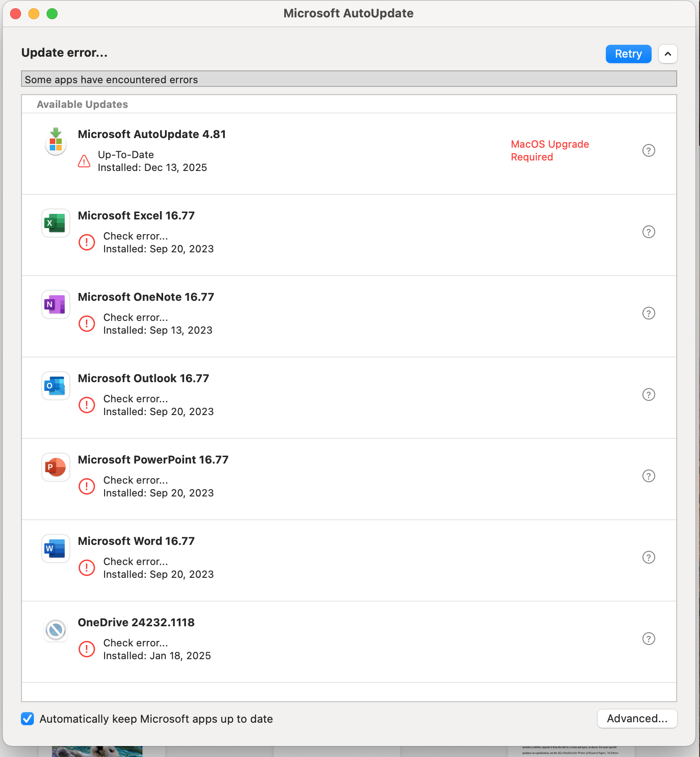700x757 pixels.
Task: Open help for Microsoft OneNote 16.77
Action: click(x=649, y=313)
